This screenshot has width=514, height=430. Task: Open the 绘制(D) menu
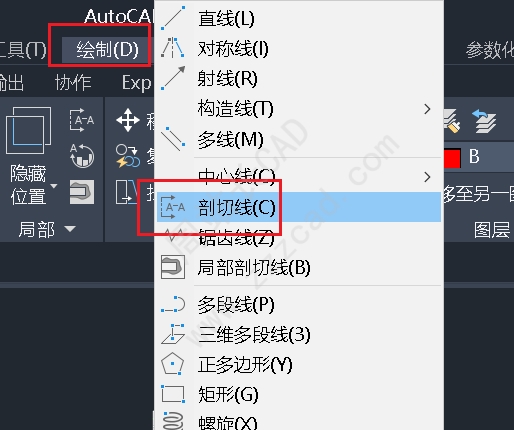click(107, 50)
